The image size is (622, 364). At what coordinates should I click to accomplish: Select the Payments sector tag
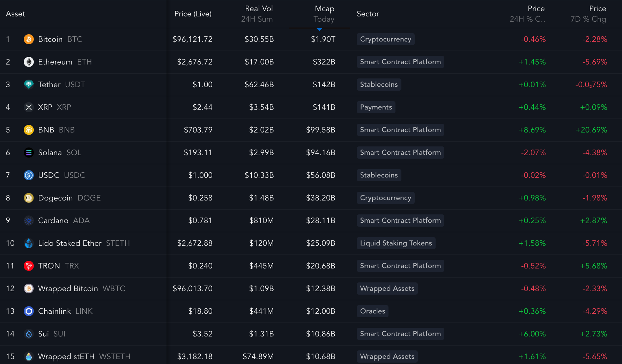[376, 107]
